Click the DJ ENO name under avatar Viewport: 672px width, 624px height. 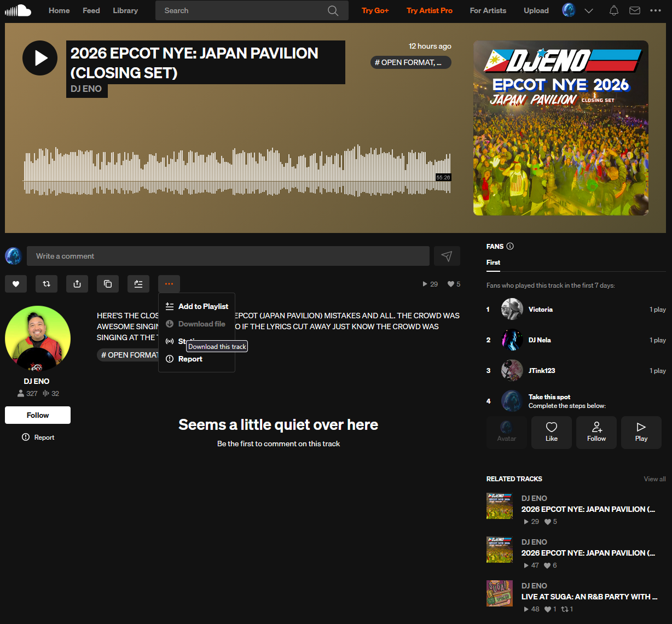point(37,381)
